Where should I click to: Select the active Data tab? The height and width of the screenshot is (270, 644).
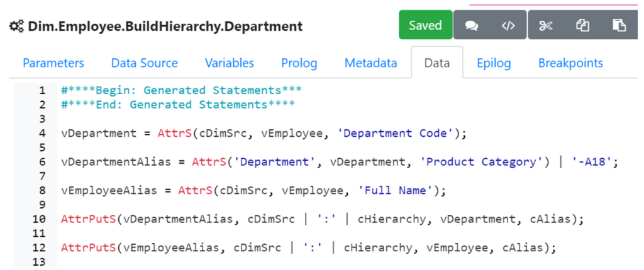[437, 63]
